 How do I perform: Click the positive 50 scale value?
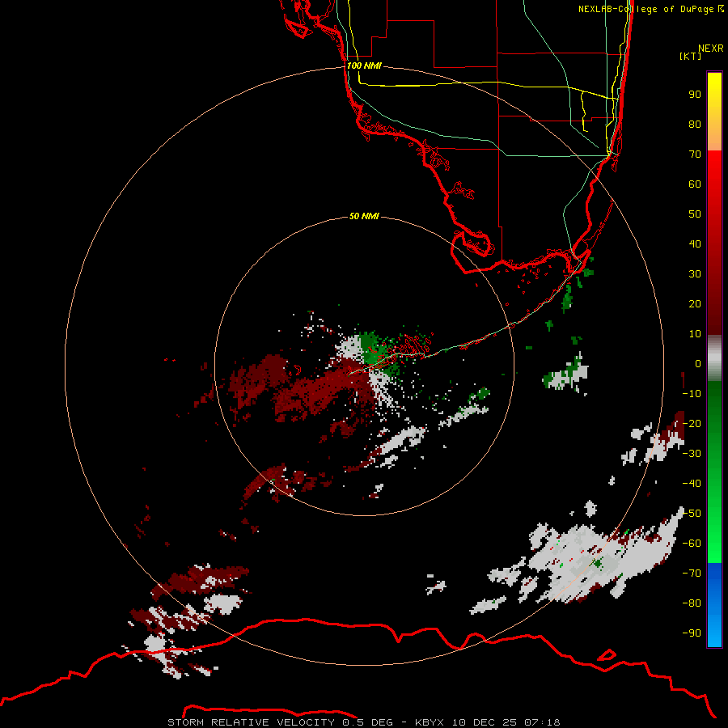[x=695, y=214]
